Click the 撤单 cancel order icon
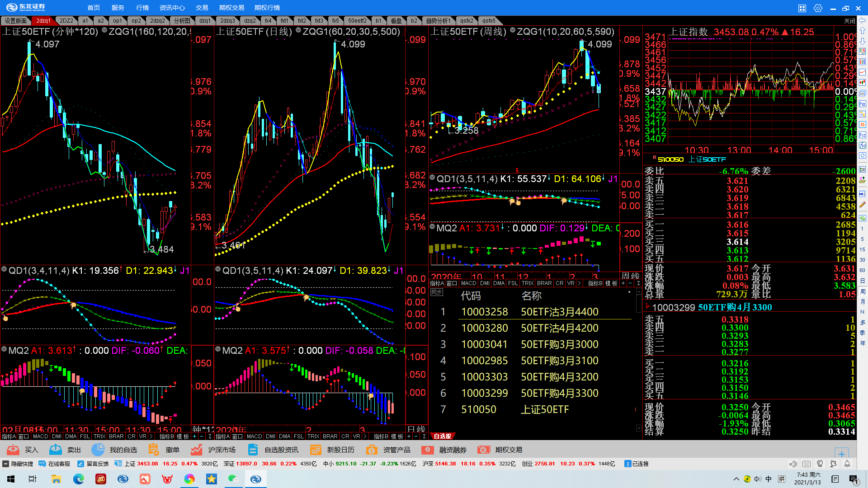Viewport: 868px width, 488px height. (154, 450)
